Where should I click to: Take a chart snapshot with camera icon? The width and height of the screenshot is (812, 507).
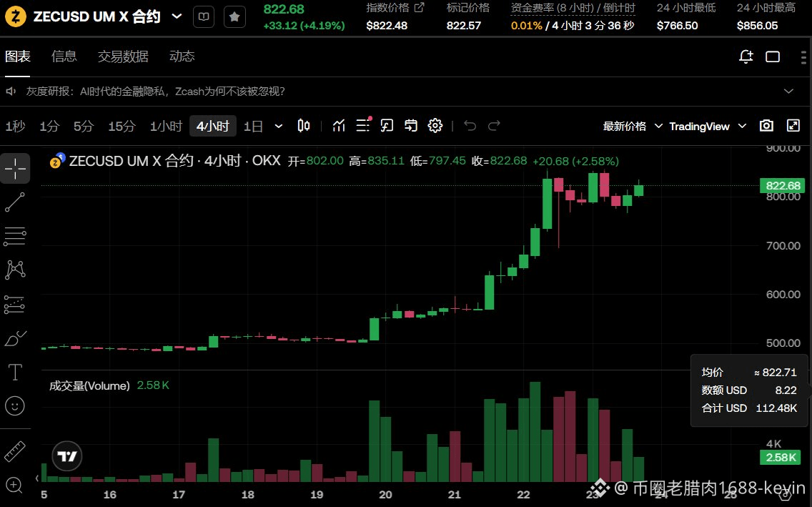click(766, 126)
